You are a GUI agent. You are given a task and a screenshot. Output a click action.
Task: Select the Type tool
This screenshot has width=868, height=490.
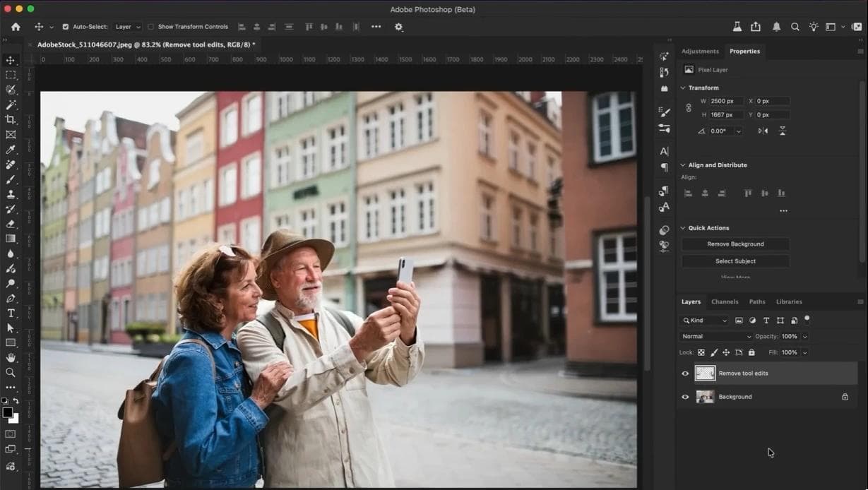click(11, 313)
